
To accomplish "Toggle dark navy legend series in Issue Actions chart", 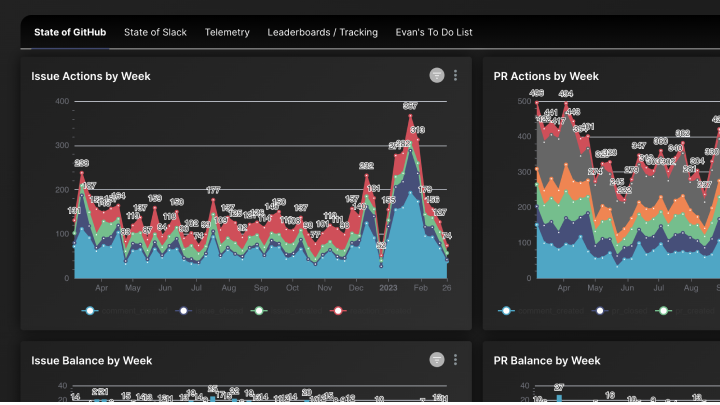I will click(x=183, y=311).
